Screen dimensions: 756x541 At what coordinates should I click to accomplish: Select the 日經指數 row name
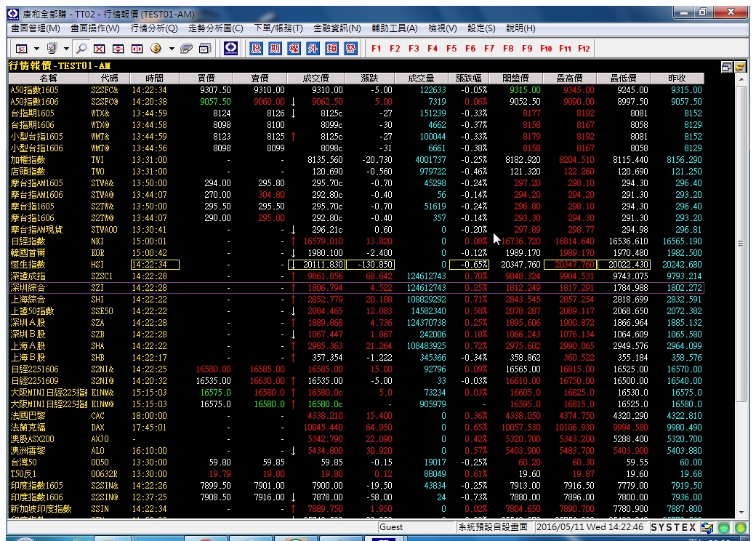point(28,241)
